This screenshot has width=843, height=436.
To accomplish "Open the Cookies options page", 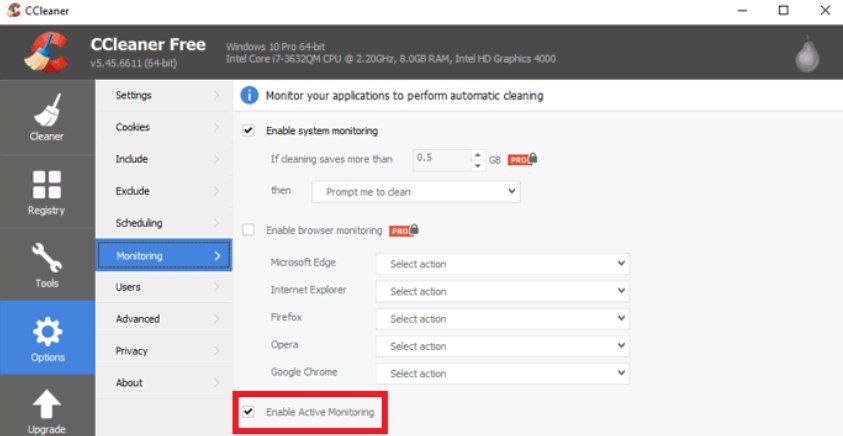I will click(164, 127).
